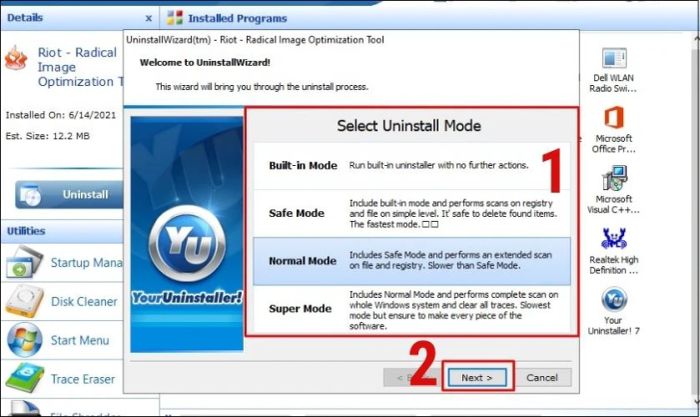The image size is (700, 417).
Task: Click the Cancel button in wizard
Action: pos(542,378)
